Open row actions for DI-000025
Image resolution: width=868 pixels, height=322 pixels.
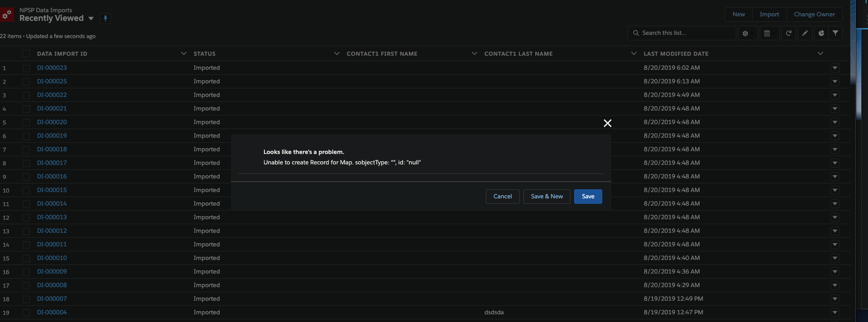(835, 82)
